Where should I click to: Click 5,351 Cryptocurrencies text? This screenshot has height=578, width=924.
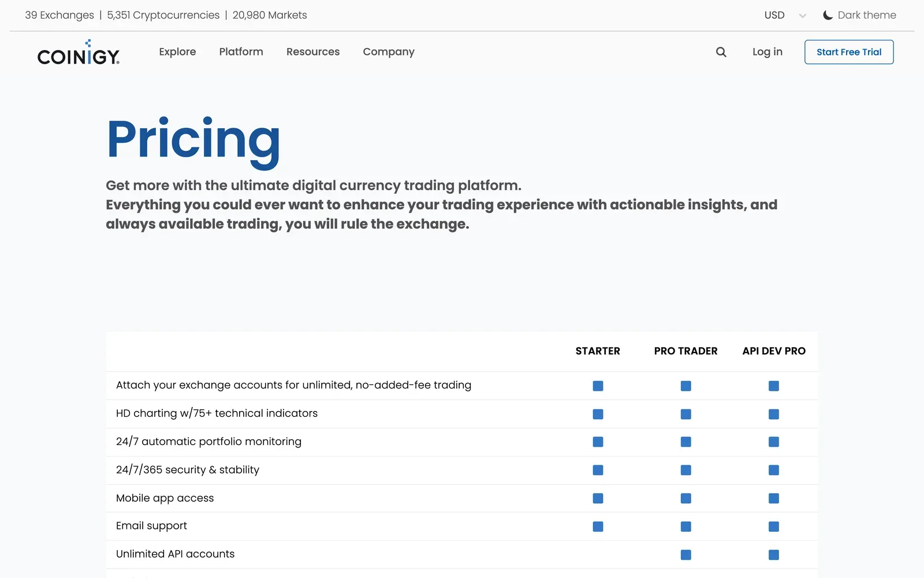tap(163, 15)
